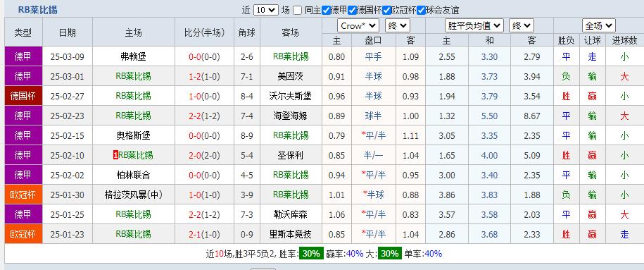Open the recent matches count dropdown showing 10
644x270 pixels.
click(x=266, y=10)
